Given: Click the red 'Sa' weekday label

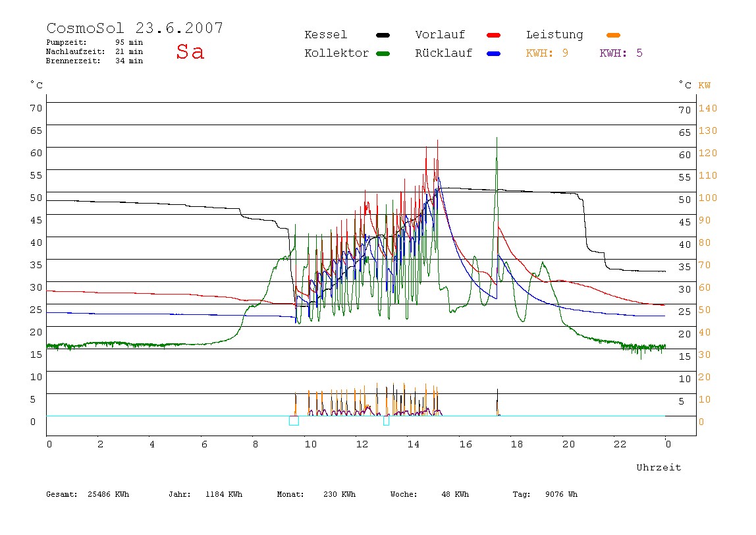Looking at the screenshot, I should [190, 51].
